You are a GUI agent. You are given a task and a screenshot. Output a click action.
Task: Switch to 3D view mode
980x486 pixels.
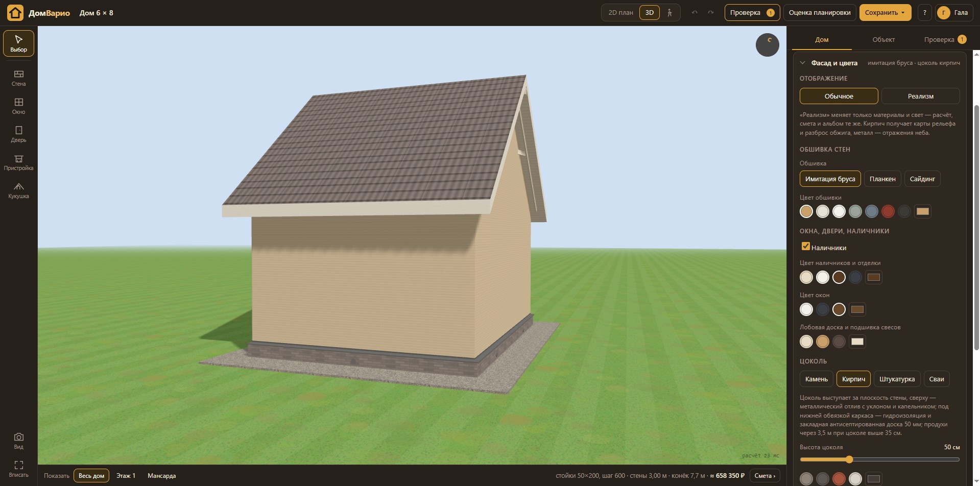(650, 13)
